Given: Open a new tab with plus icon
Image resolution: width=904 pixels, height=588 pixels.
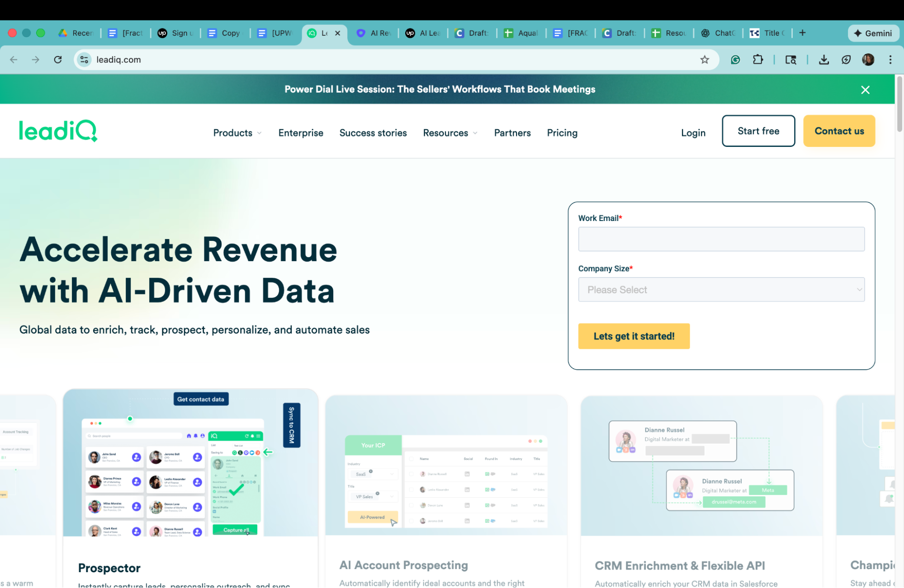Looking at the screenshot, I should pyautogui.click(x=802, y=33).
